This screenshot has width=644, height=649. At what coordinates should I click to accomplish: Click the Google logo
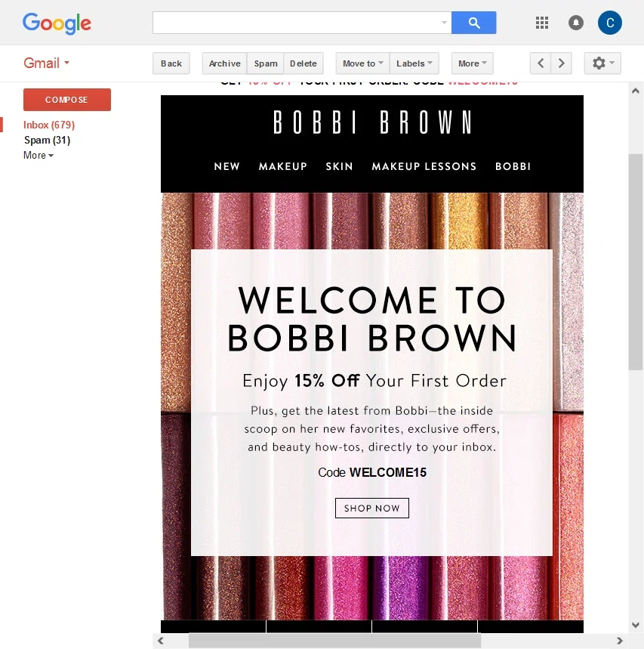(57, 23)
